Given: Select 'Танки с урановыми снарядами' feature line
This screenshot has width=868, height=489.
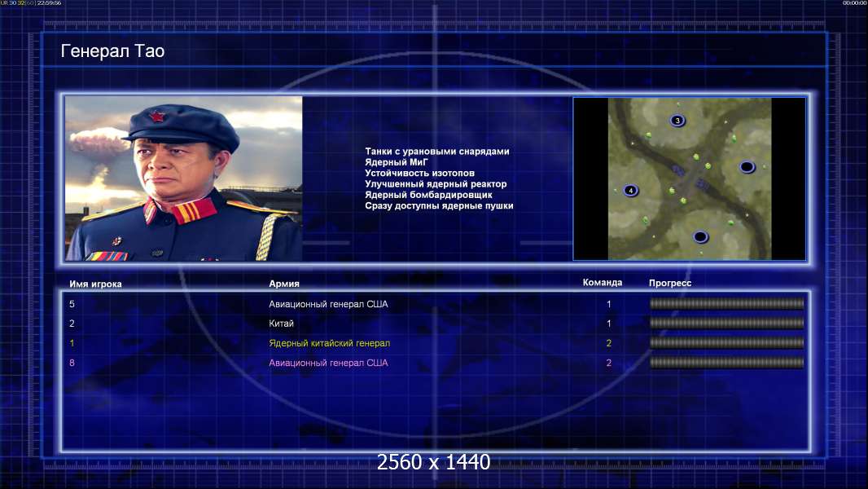Looking at the screenshot, I should tap(436, 152).
